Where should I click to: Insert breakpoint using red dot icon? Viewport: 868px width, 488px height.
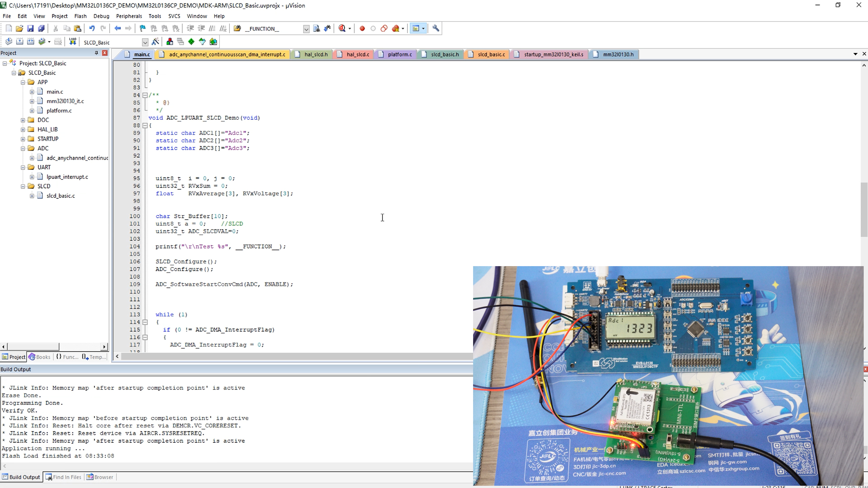[x=362, y=29]
